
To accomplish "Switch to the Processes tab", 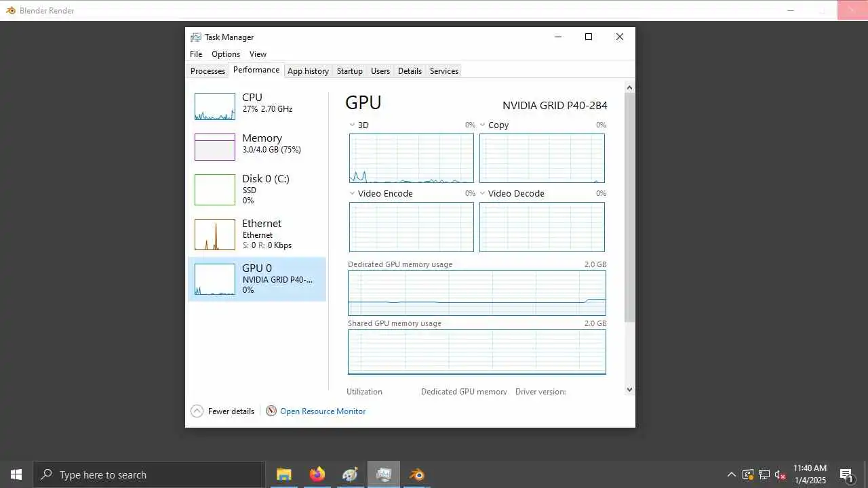I will point(208,71).
